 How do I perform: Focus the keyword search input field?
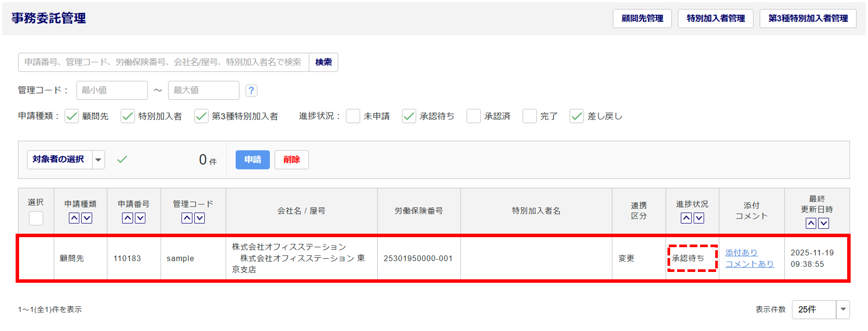pos(164,62)
